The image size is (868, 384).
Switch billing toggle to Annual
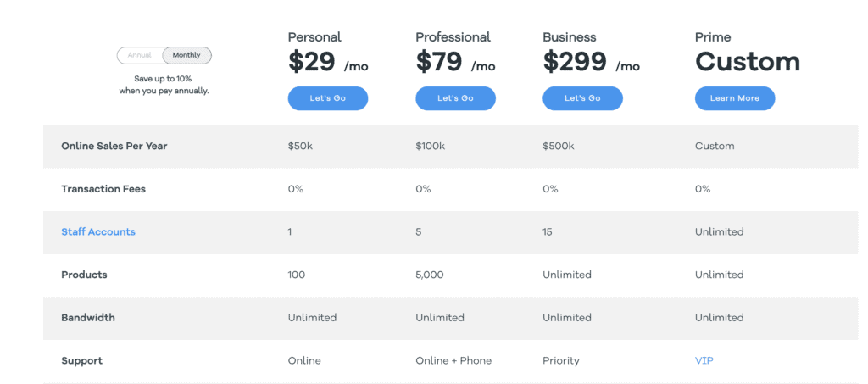(x=140, y=55)
